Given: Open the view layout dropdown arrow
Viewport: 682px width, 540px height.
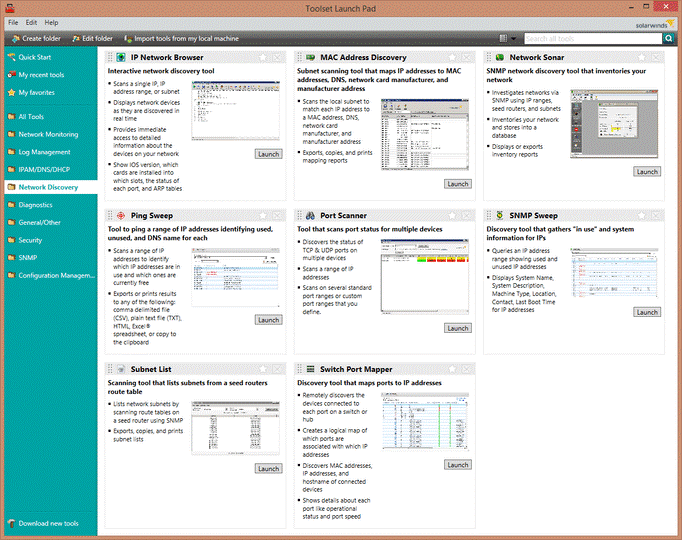Looking at the screenshot, I should (x=513, y=39).
